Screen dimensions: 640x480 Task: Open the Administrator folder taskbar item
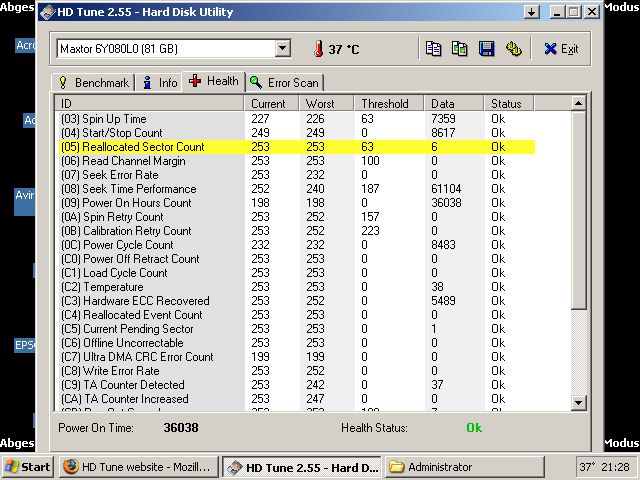click(x=464, y=467)
